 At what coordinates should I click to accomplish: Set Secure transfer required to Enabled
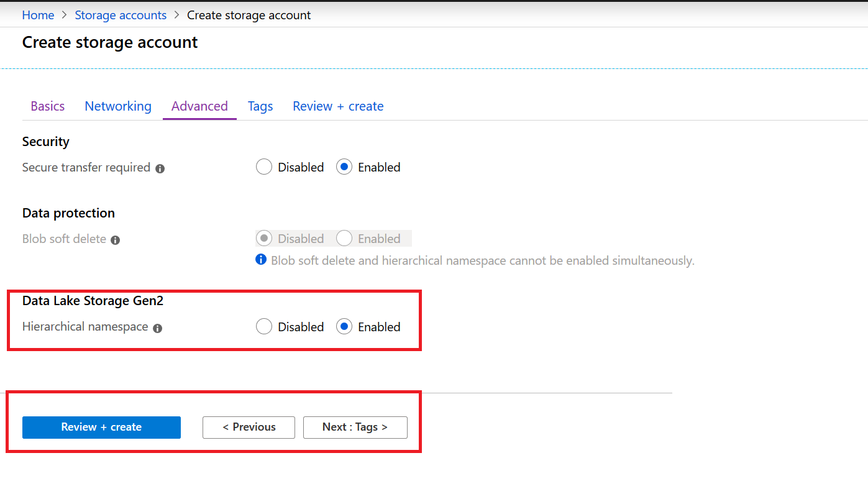click(344, 167)
